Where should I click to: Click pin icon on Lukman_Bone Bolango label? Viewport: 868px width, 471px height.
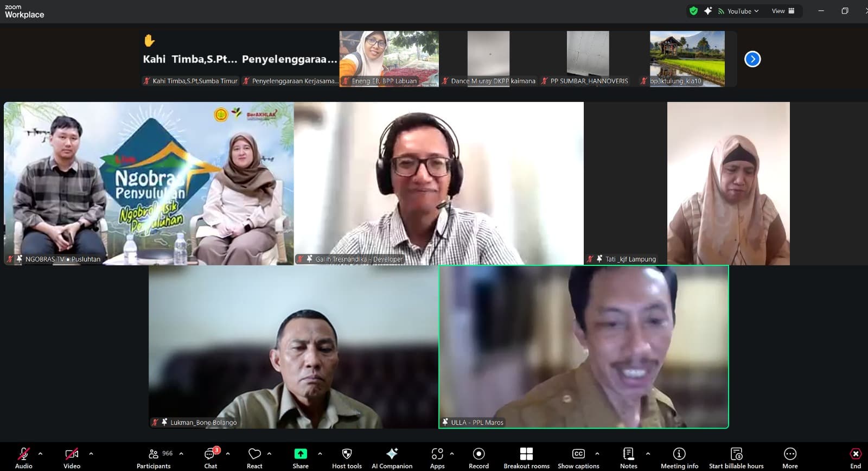point(164,422)
